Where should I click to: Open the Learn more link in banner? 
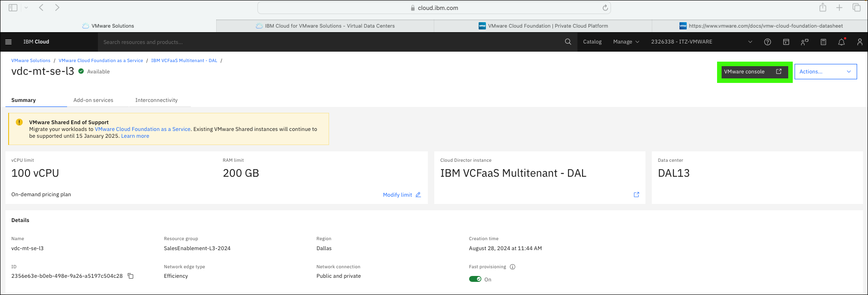(135, 136)
